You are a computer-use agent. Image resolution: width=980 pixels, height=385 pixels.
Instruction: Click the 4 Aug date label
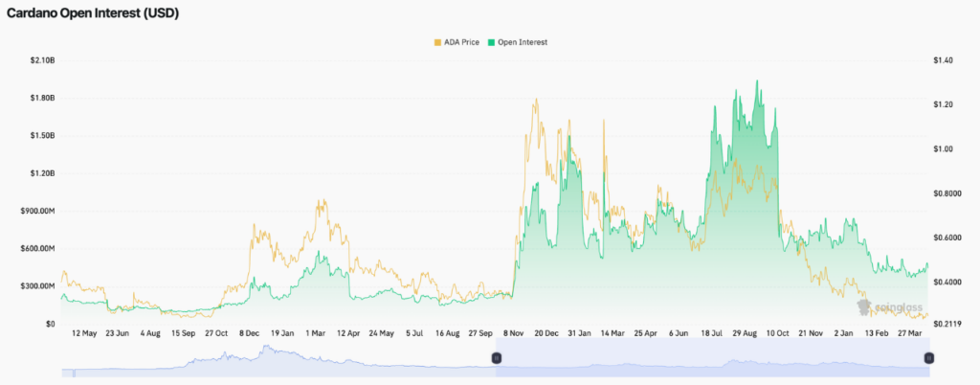[150, 333]
